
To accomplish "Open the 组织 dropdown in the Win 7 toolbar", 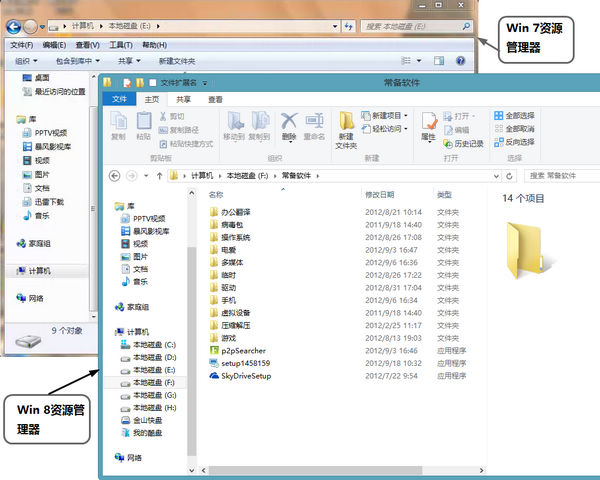I will (30, 61).
